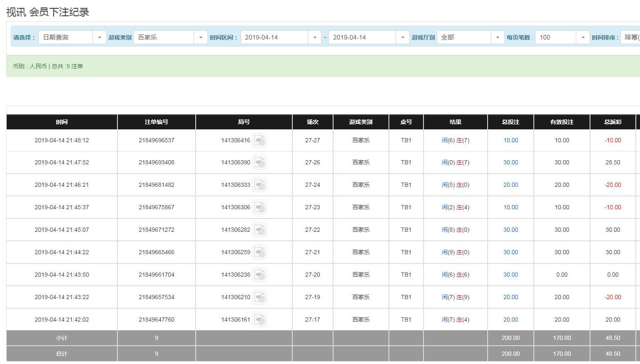
Task: Open video replay icon for round 141306416
Action: (x=259, y=140)
